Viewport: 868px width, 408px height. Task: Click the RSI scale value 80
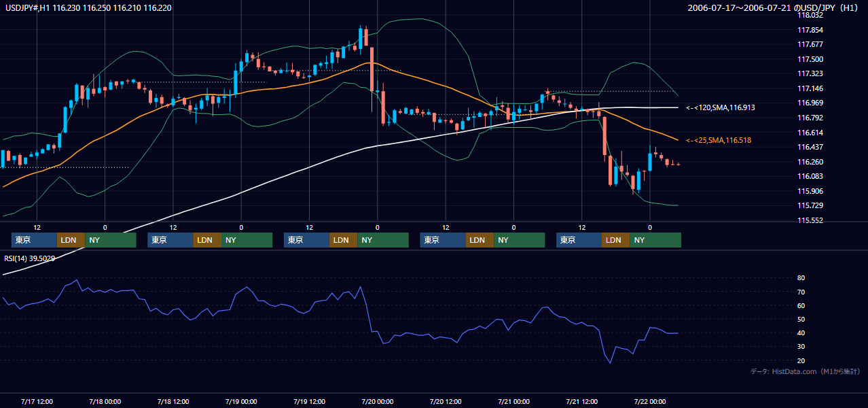pos(801,278)
